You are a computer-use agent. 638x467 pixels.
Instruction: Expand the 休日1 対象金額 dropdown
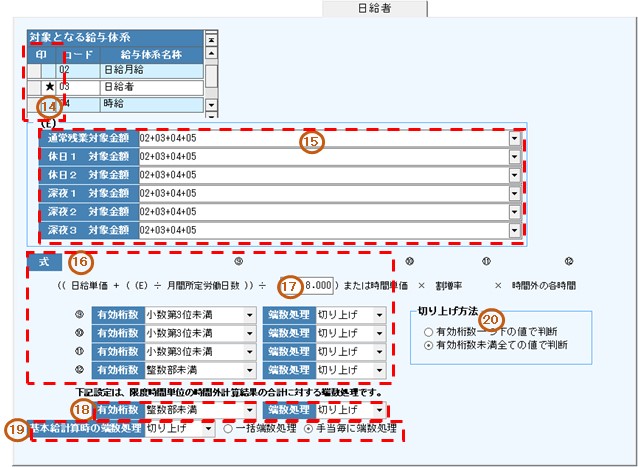[515, 158]
